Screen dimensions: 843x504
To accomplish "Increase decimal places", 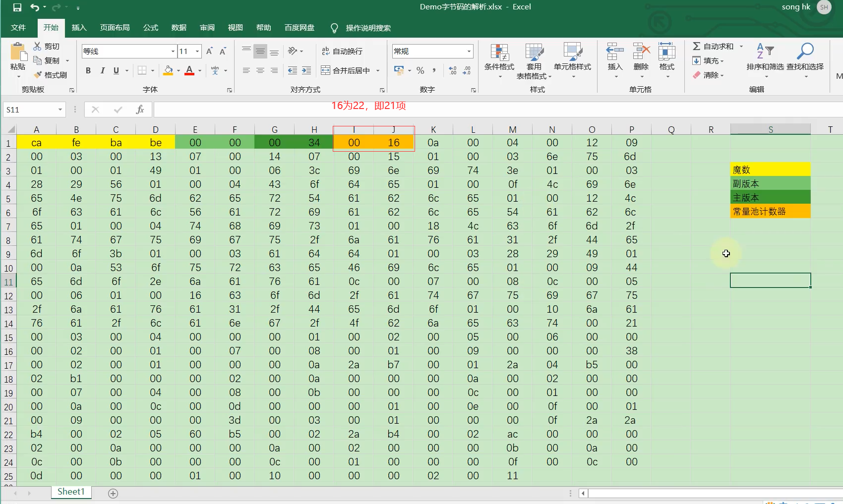I will coord(453,70).
